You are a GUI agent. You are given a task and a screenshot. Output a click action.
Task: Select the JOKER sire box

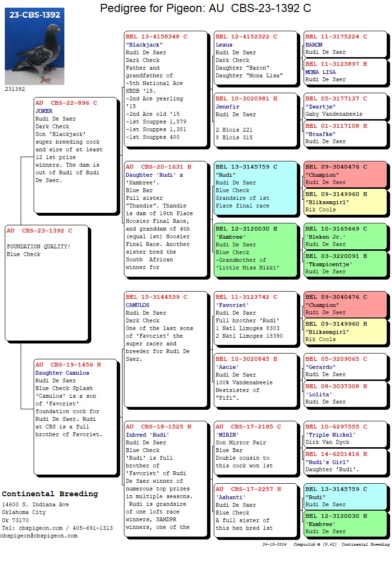(x=75, y=154)
